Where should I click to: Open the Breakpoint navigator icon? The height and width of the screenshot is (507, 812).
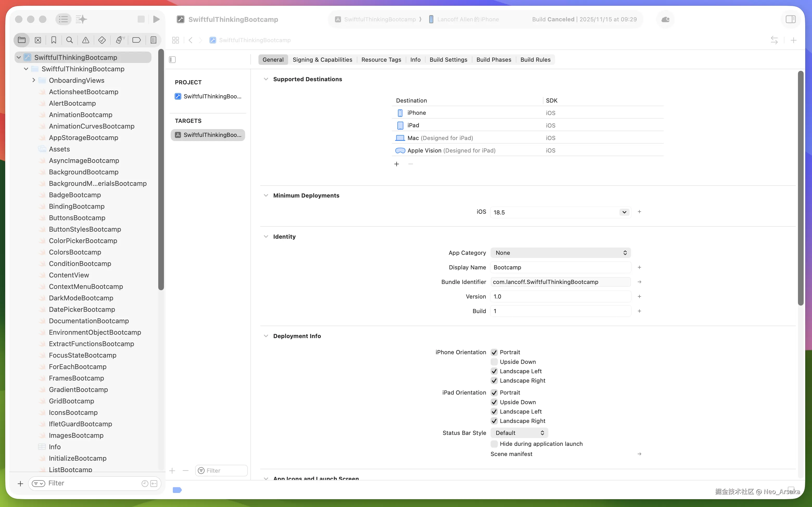[136, 40]
